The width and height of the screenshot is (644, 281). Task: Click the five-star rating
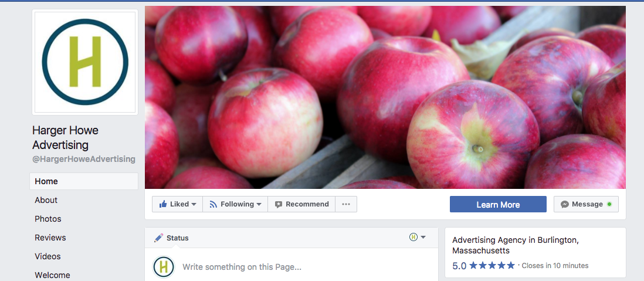click(x=492, y=265)
